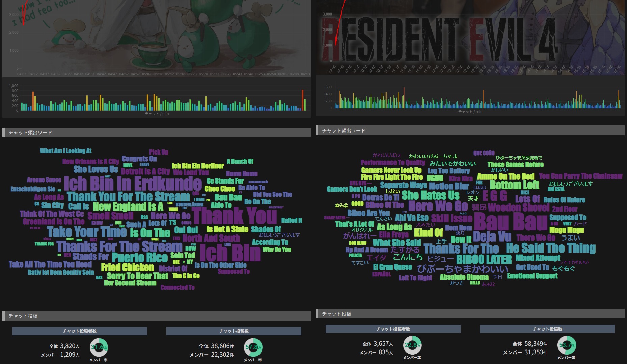Select 'Mogu Mogu' in the word cloud

[567, 230]
